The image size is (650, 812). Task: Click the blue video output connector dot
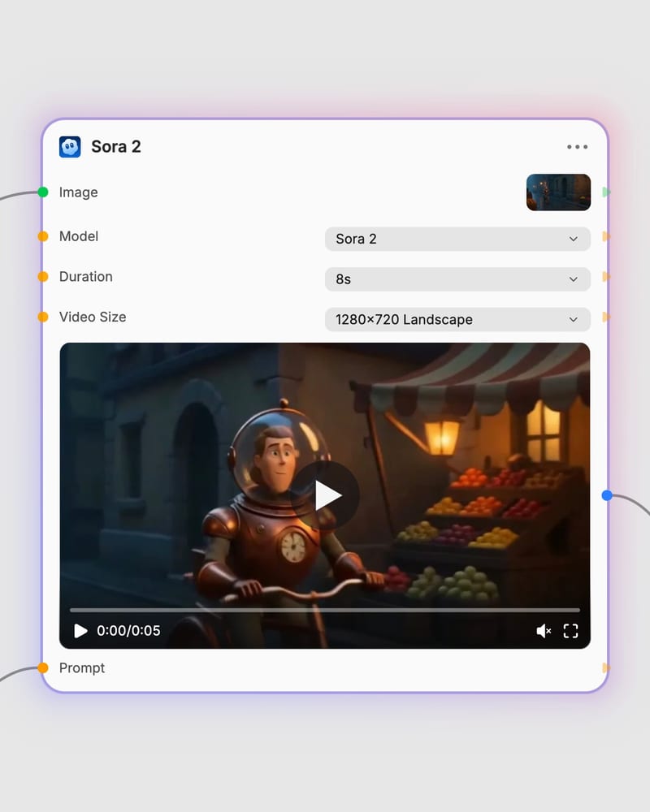click(607, 495)
